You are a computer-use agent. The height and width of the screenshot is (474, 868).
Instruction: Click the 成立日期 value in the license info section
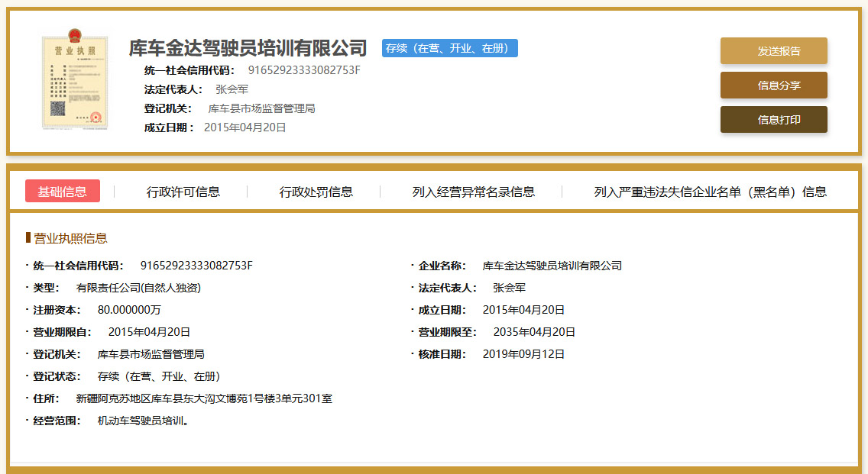pos(523,310)
